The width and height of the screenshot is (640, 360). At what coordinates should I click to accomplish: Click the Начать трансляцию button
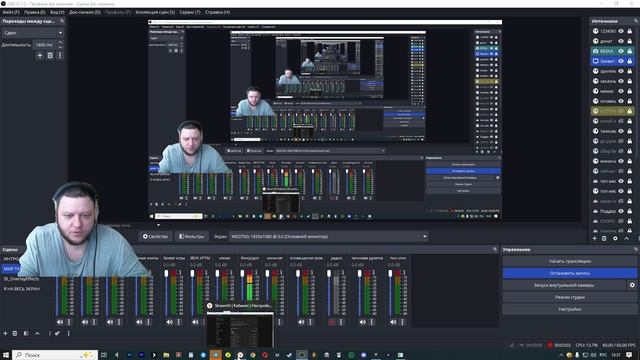(570, 261)
